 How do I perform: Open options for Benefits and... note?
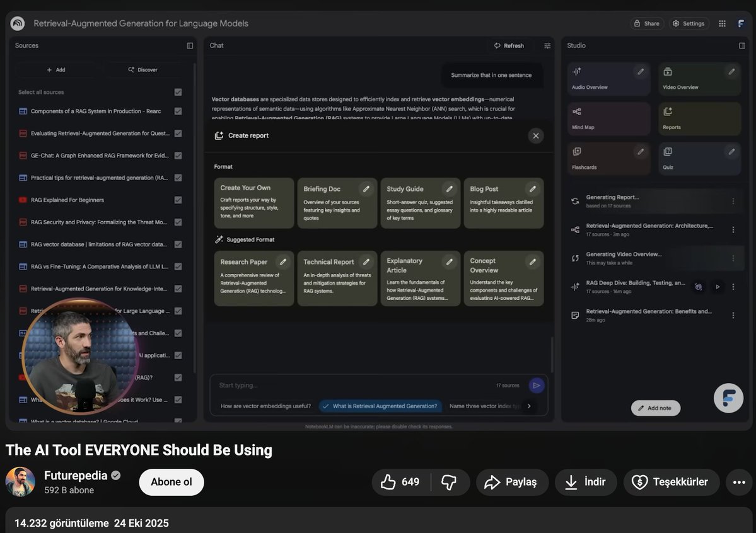click(733, 315)
